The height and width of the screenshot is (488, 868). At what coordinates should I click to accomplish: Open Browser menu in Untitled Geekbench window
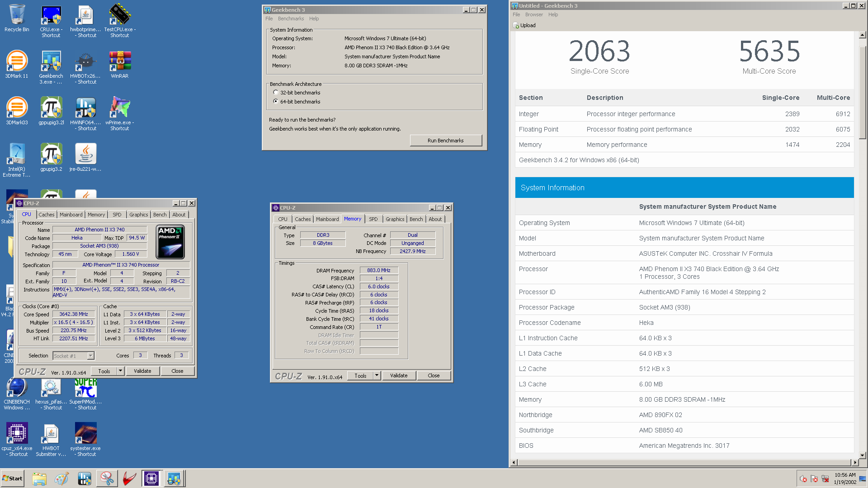(534, 14)
